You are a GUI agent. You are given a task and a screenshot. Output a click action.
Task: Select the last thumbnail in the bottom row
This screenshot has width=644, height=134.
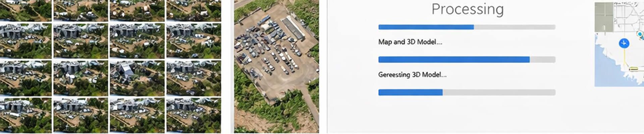coord(194,115)
